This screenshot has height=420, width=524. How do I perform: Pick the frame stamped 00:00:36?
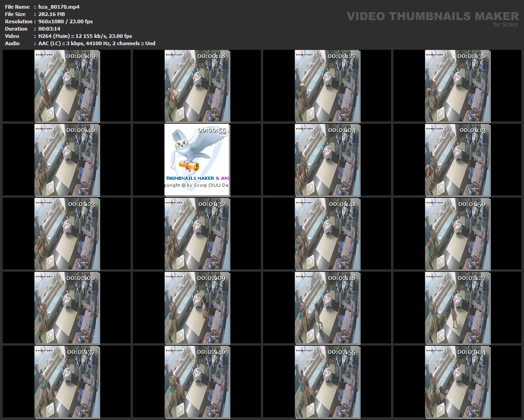[457, 86]
